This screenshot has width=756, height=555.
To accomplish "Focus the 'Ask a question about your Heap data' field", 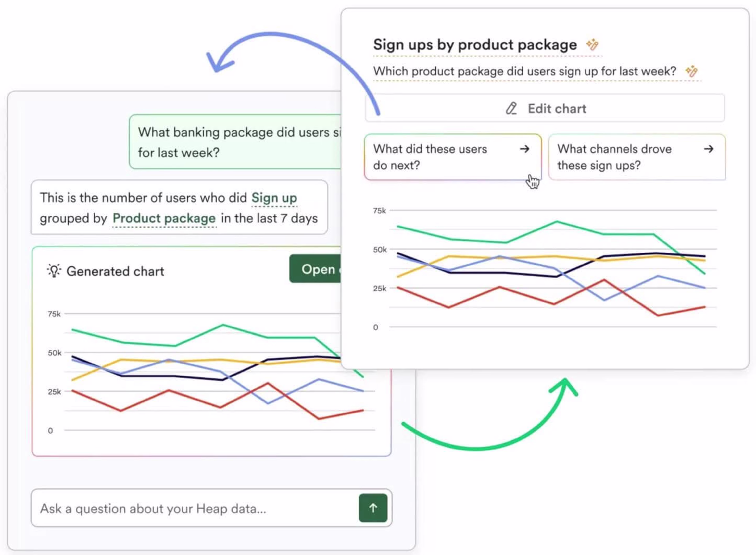I will point(195,508).
